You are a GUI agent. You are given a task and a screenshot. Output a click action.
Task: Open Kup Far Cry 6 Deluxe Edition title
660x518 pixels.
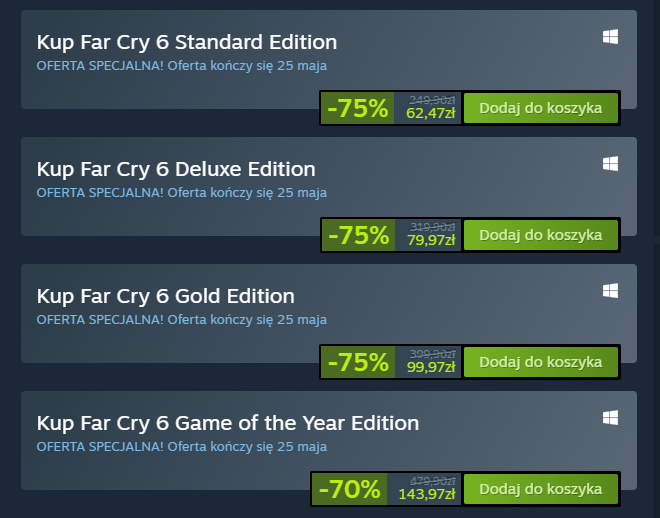(176, 170)
